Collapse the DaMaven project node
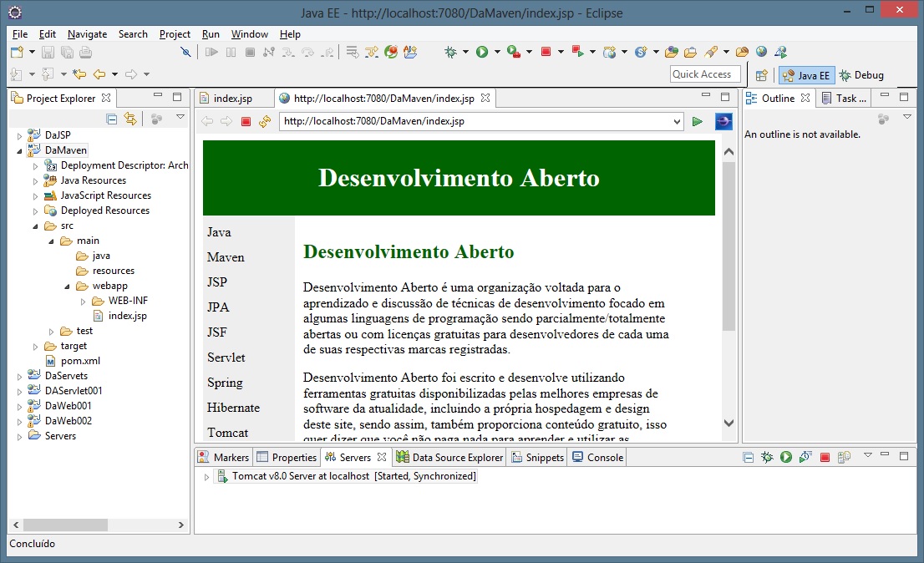This screenshot has width=924, height=563. coord(20,150)
